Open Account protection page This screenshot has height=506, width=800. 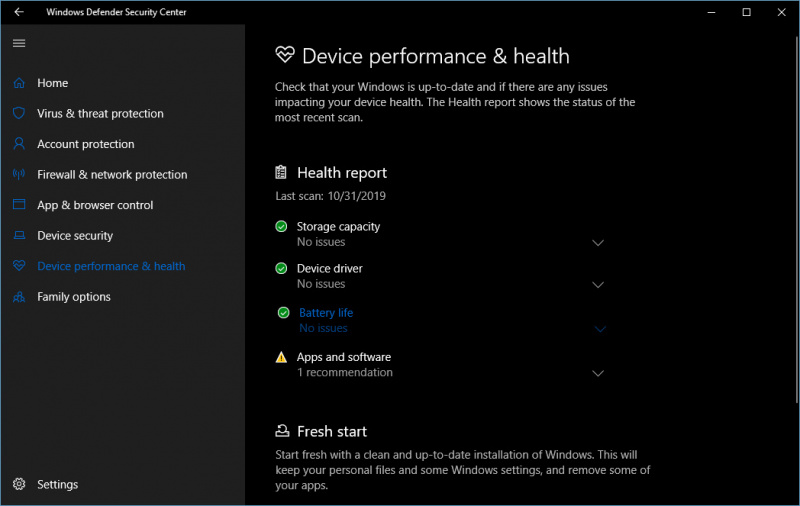(x=86, y=144)
